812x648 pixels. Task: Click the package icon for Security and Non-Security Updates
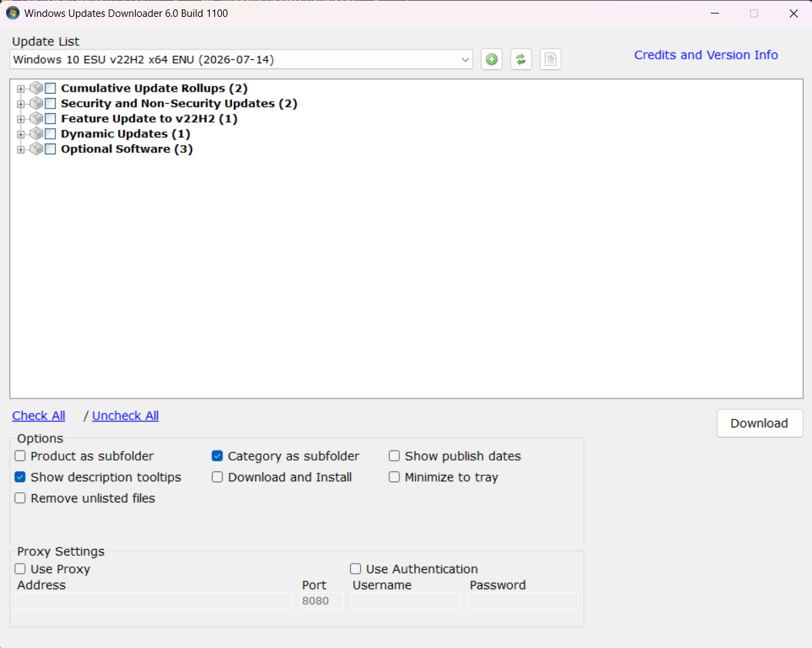click(x=36, y=103)
